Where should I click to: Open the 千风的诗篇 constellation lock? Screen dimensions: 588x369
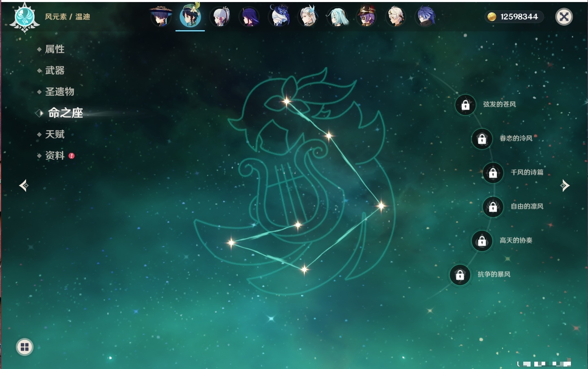[x=493, y=173]
